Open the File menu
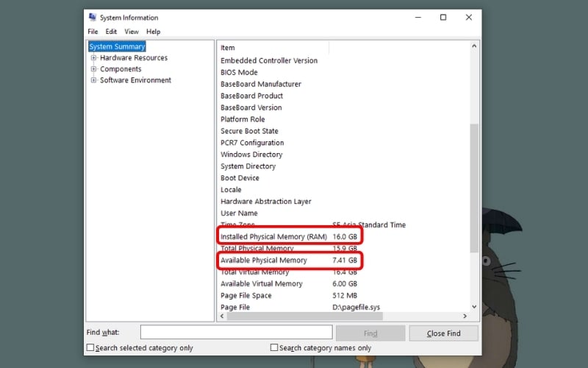 click(93, 32)
